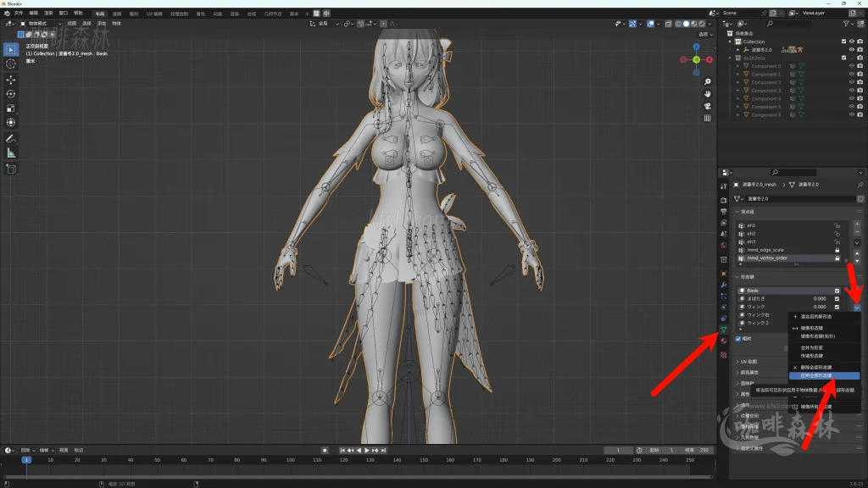Toggle the lock on mmd_edge_scale vertex group
This screenshot has width=868, height=488.
(837, 250)
